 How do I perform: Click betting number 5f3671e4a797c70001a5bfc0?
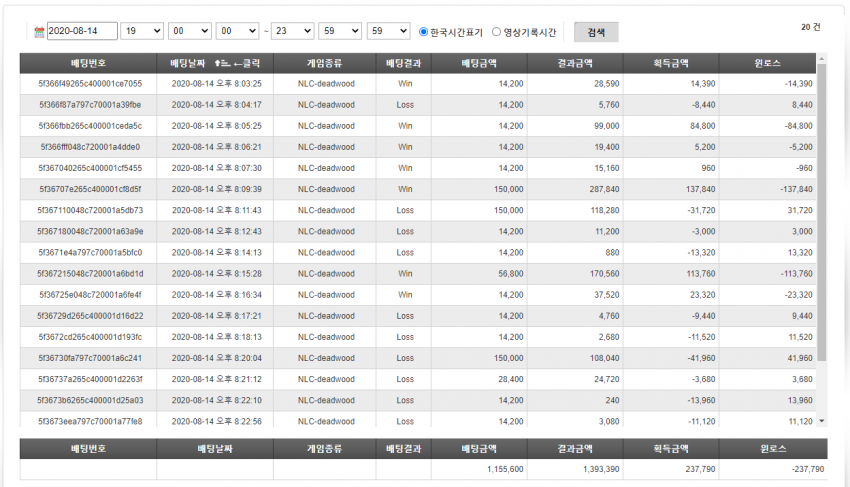pyautogui.click(x=90, y=253)
